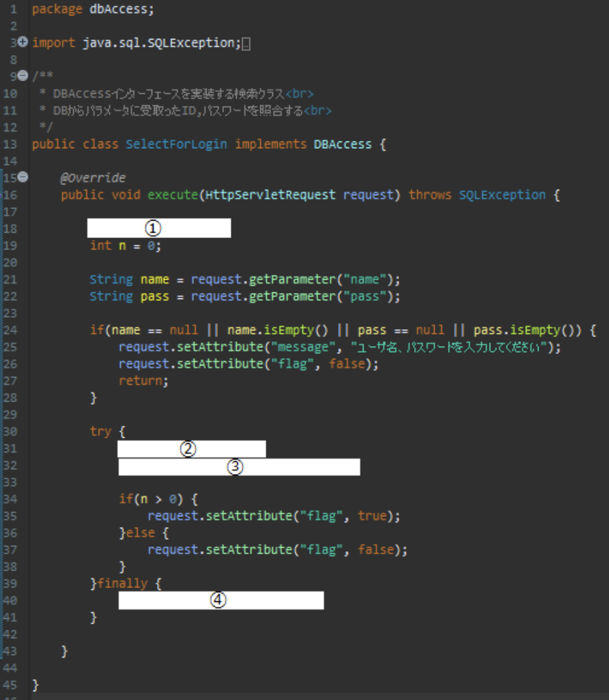Click 'package dbAccess;' statement
This screenshot has height=700, width=609.
coord(93,9)
